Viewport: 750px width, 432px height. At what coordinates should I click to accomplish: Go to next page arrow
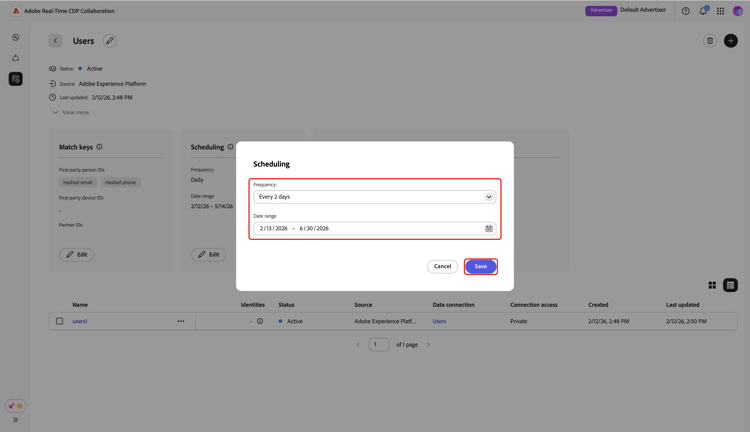point(429,344)
